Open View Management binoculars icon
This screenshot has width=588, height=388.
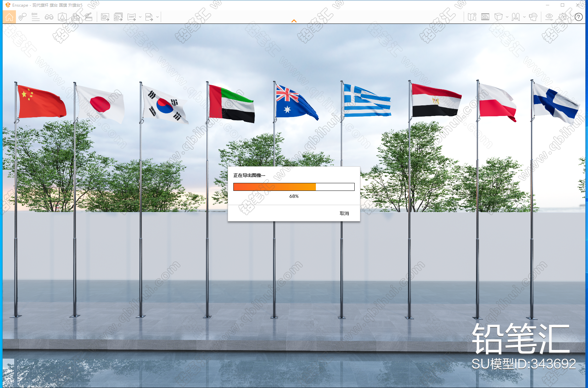49,17
